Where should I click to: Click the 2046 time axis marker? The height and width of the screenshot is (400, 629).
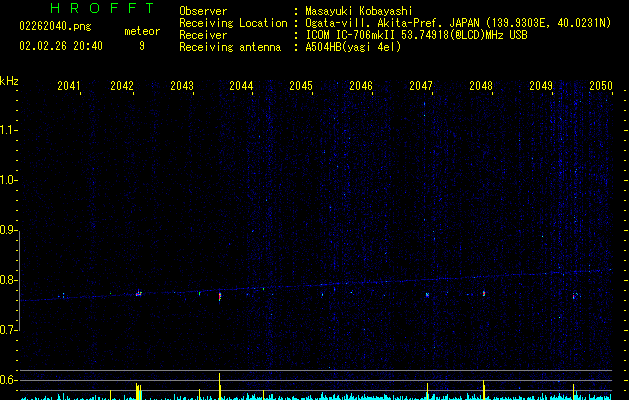click(361, 85)
